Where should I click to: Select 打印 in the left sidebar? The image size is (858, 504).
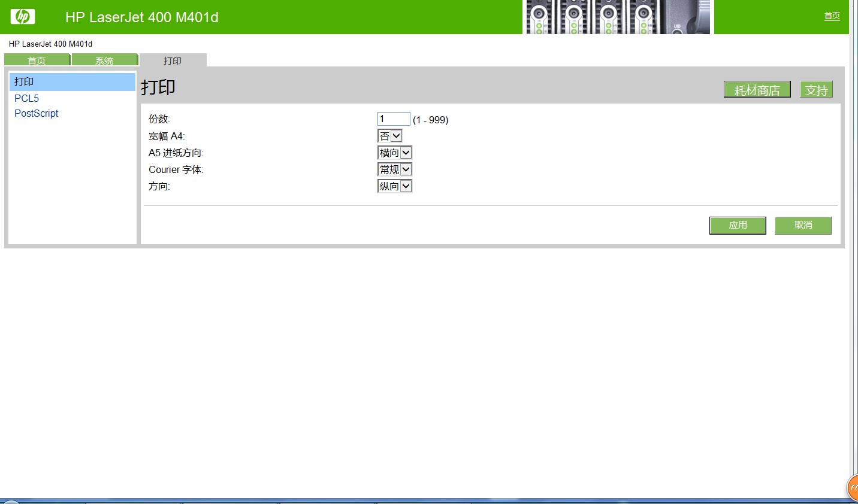coord(72,82)
